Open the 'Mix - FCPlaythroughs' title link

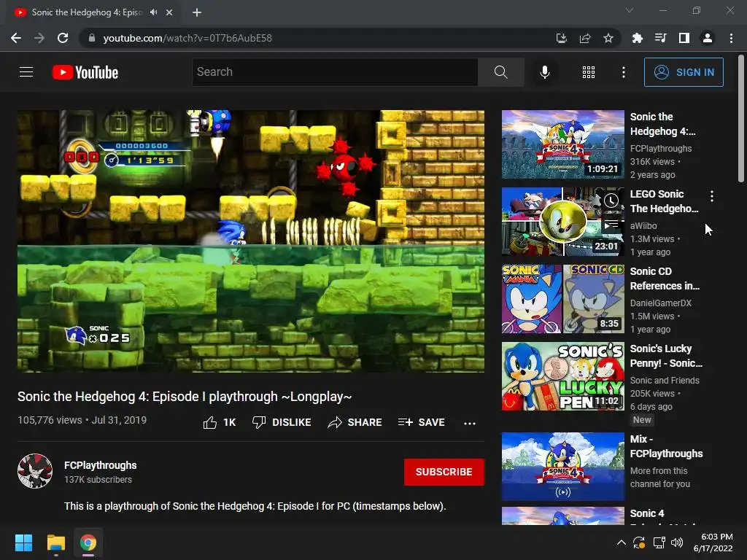pyautogui.click(x=666, y=446)
